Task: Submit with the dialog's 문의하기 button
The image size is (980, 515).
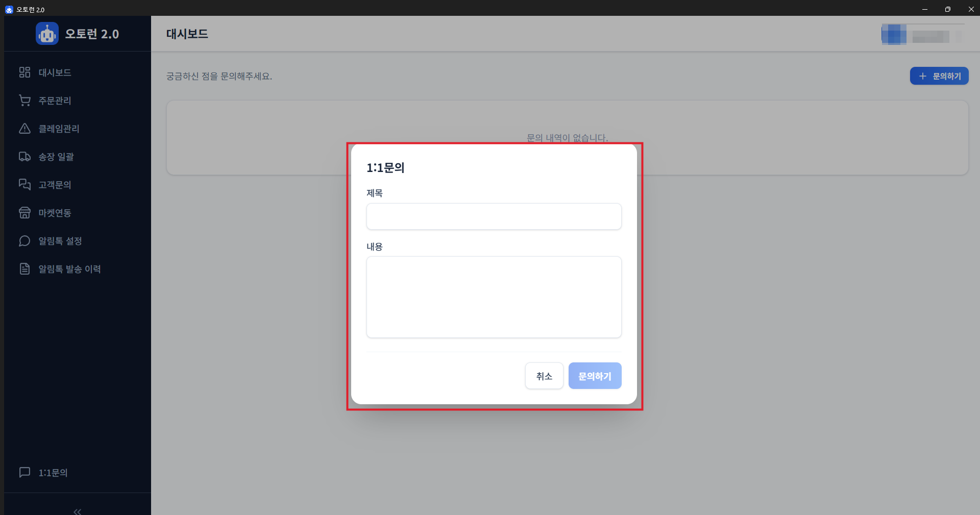Action: pos(595,376)
